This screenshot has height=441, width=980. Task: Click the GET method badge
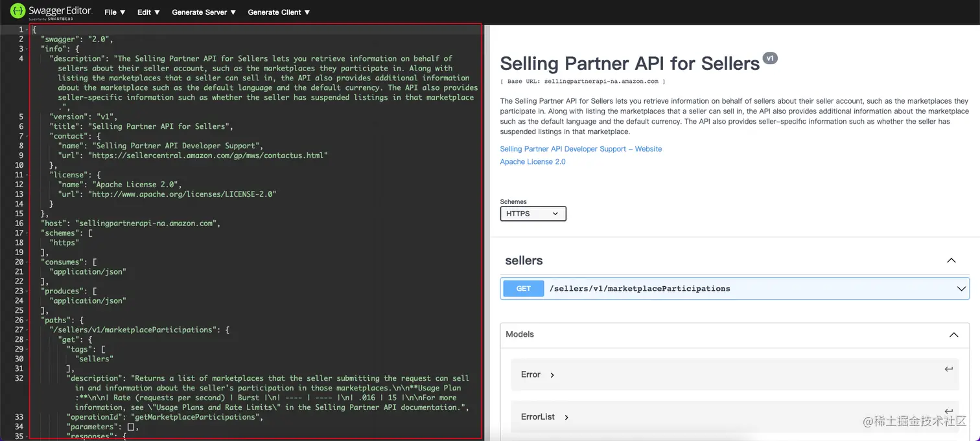pos(524,289)
